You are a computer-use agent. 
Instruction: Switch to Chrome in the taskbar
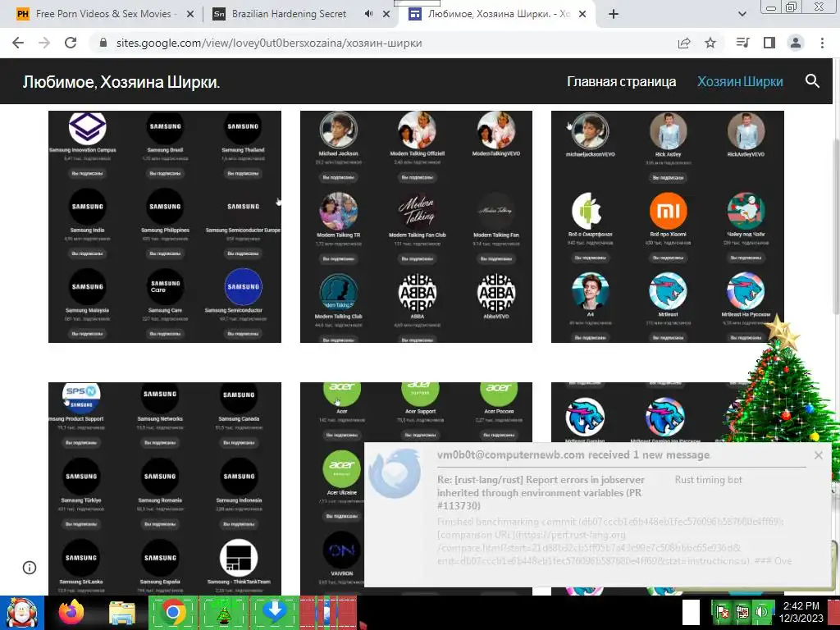(172, 612)
